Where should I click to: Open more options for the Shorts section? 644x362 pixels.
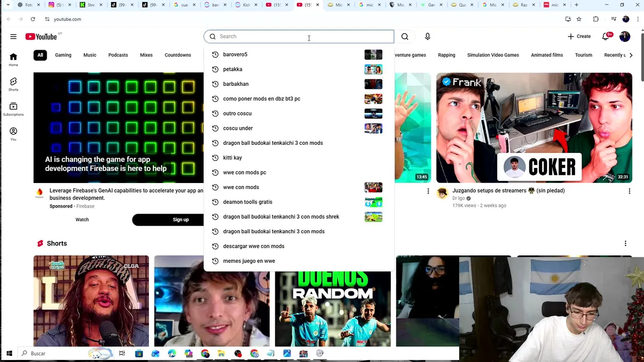(625, 243)
